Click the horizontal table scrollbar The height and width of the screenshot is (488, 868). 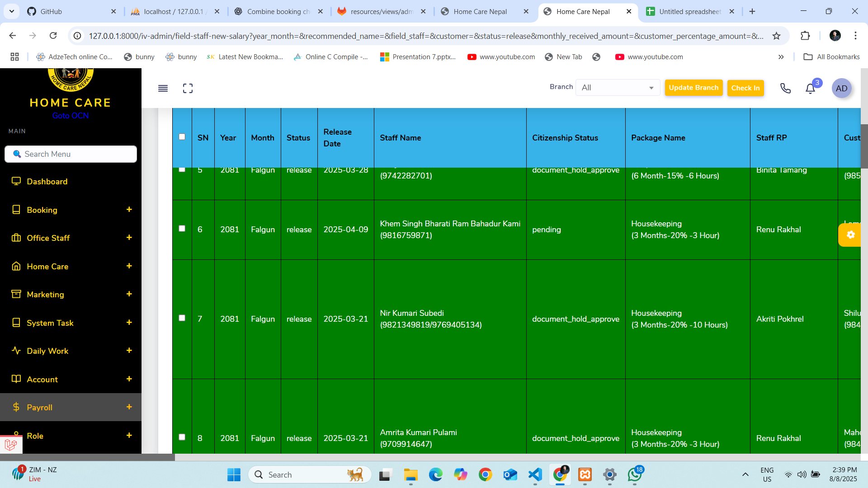(87, 457)
